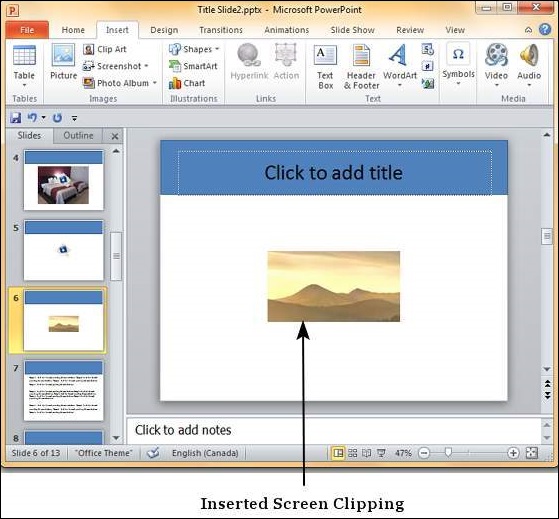Viewport: 559px width, 519px height.
Task: Insert Object icon in Text group
Action: click(x=427, y=83)
